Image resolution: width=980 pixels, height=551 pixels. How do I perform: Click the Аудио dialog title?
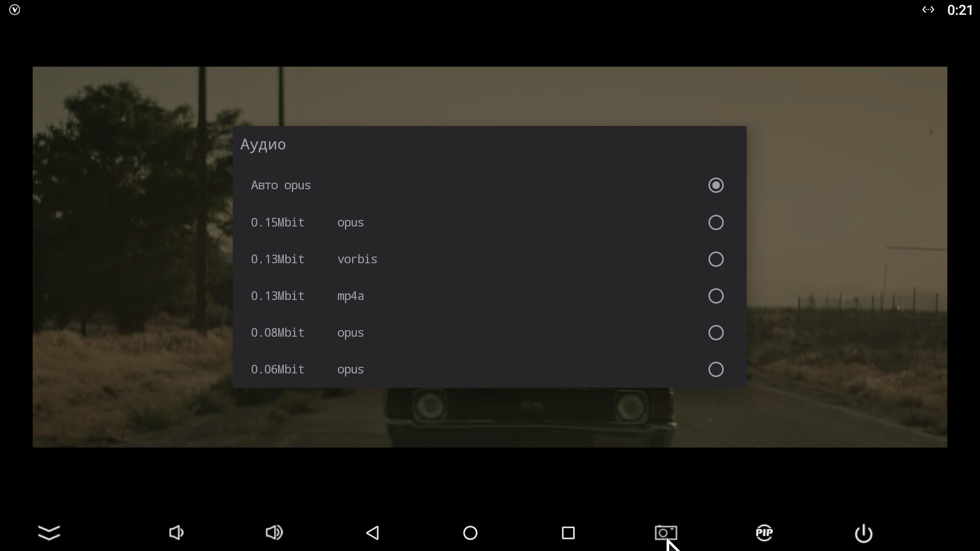click(263, 144)
